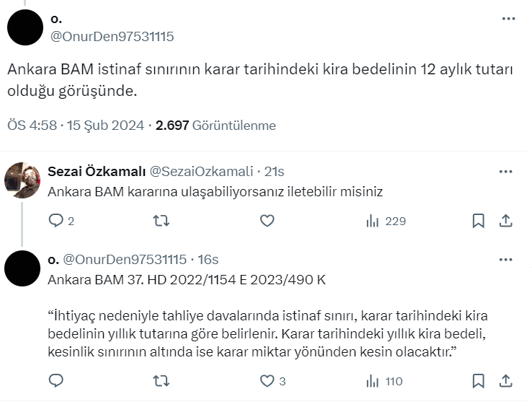The height and width of the screenshot is (412, 532).
Task: Click Sezai Özkamalı's profile picture
Action: 22,180
